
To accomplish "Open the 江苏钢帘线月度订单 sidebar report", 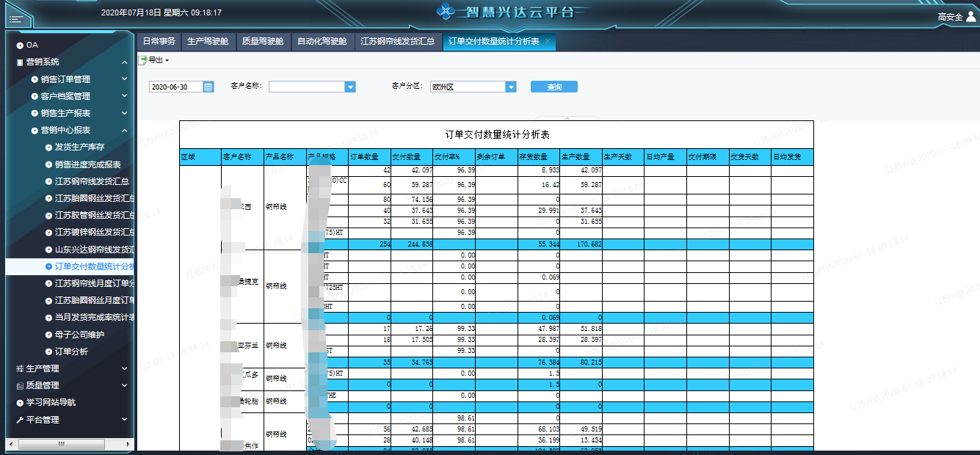I will [x=94, y=283].
